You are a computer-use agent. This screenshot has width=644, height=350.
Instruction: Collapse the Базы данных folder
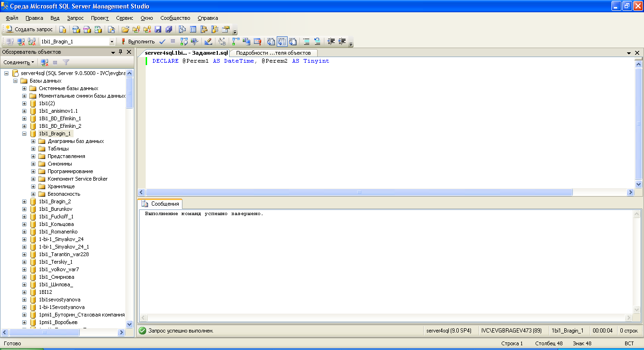point(15,81)
